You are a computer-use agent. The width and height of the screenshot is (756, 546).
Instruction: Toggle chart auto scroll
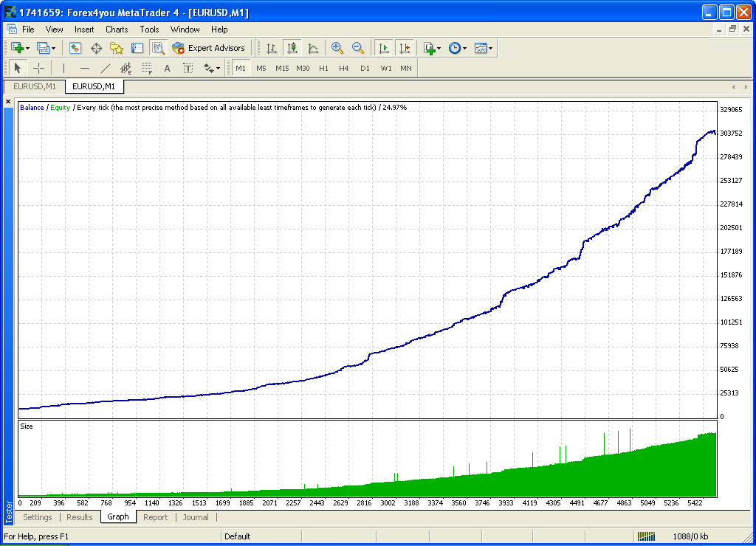click(383, 47)
